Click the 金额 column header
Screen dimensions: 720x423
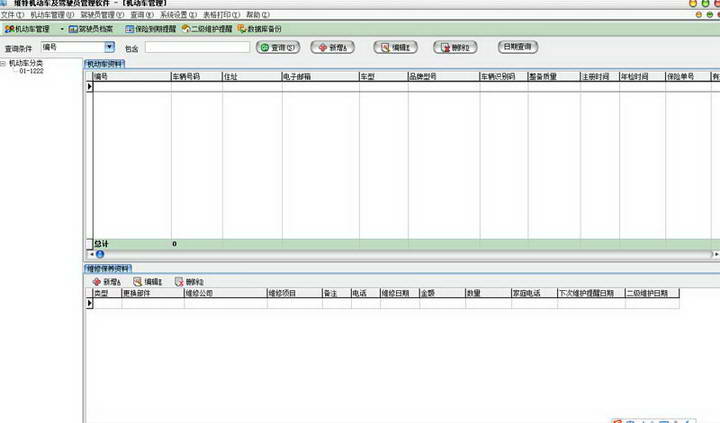pyautogui.click(x=442, y=293)
